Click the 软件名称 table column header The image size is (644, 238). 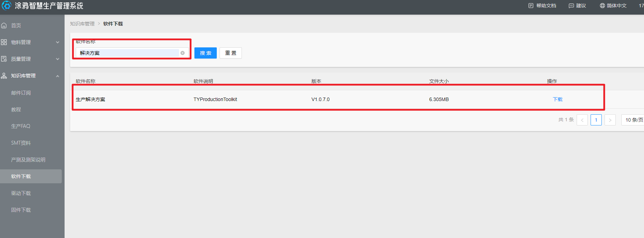(86, 81)
